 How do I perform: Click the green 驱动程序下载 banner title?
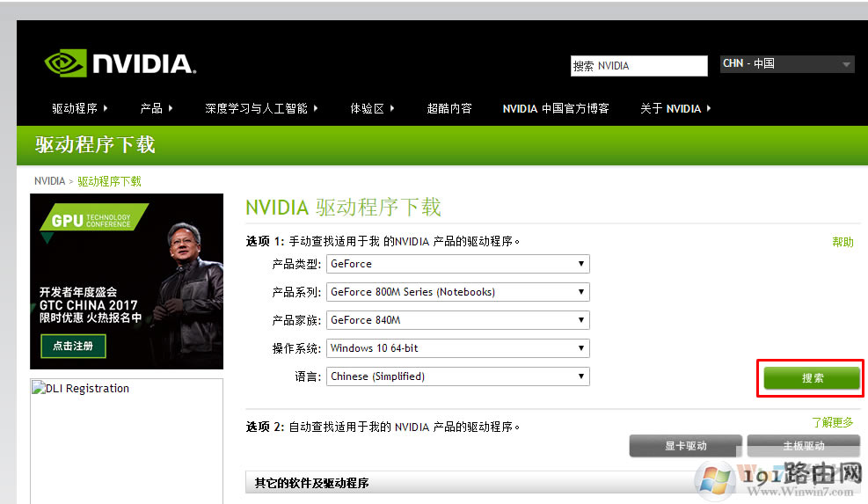(95, 145)
